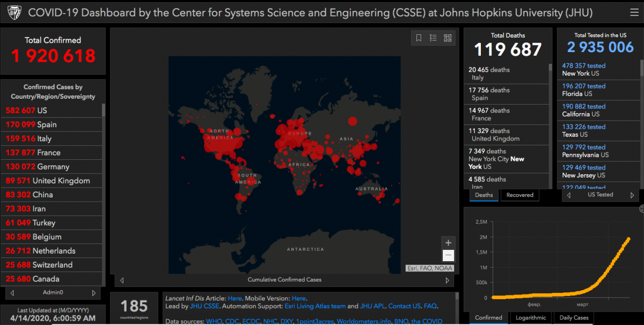The image size is (644, 325).
Task: Show the map legend list
Action: (x=433, y=38)
